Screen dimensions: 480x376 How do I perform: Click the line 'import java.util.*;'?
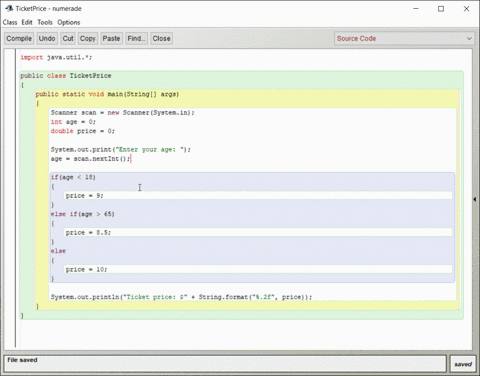pos(56,57)
